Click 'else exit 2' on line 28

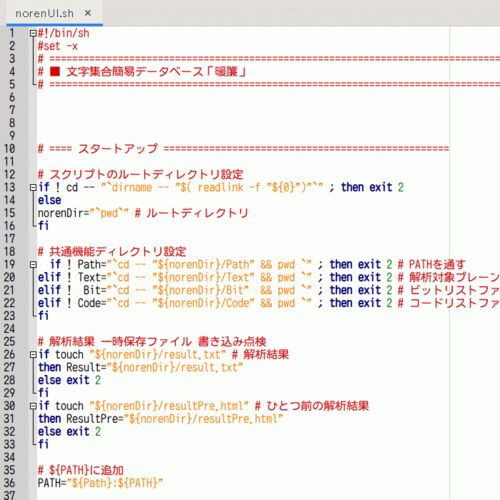[x=69, y=380]
